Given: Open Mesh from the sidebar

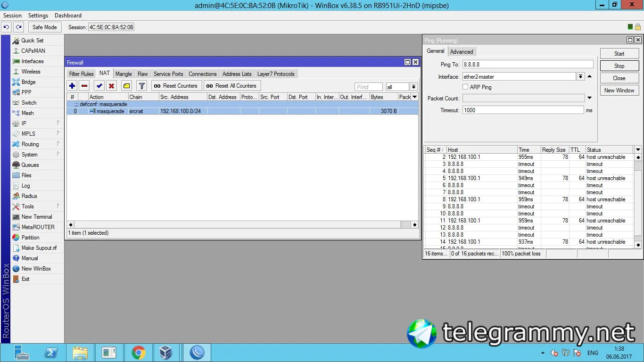Looking at the screenshot, I should (27, 113).
